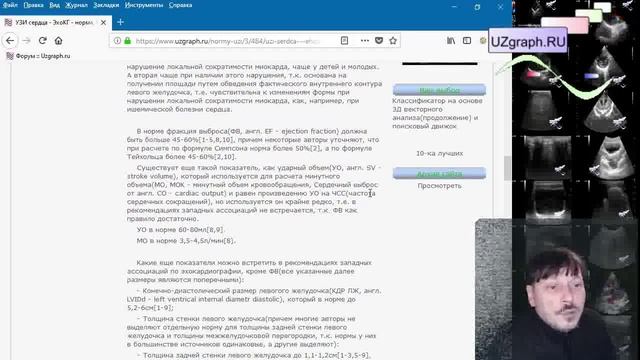Open the Файл menu
Viewport: 640px width, 360px height.
[10, 5]
